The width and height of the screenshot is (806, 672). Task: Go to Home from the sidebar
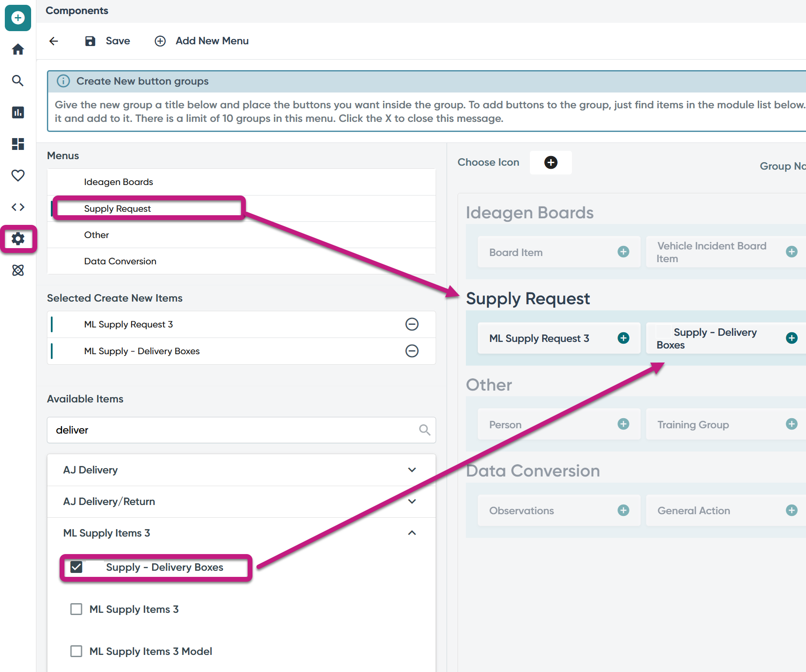click(x=18, y=49)
